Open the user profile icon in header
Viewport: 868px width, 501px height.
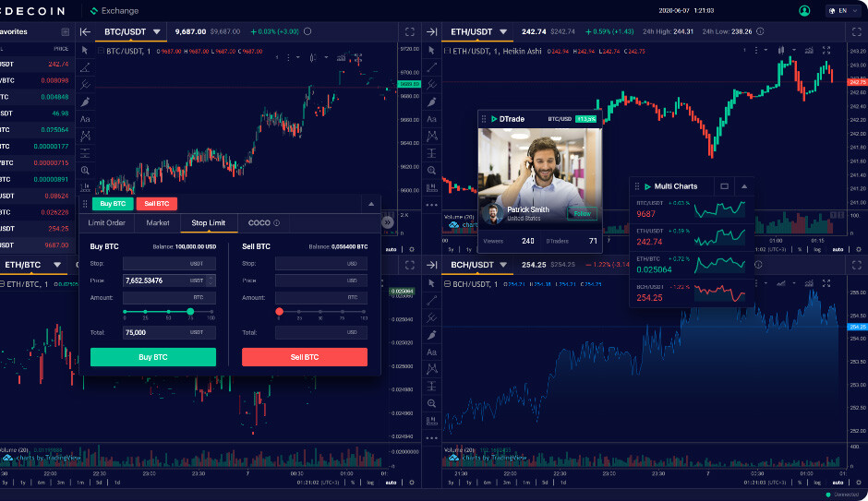point(804,10)
